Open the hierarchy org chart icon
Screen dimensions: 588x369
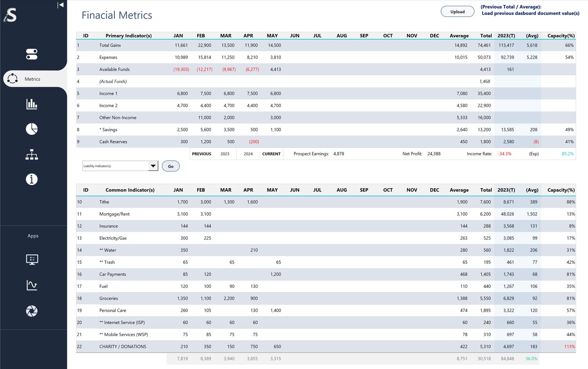click(x=32, y=155)
